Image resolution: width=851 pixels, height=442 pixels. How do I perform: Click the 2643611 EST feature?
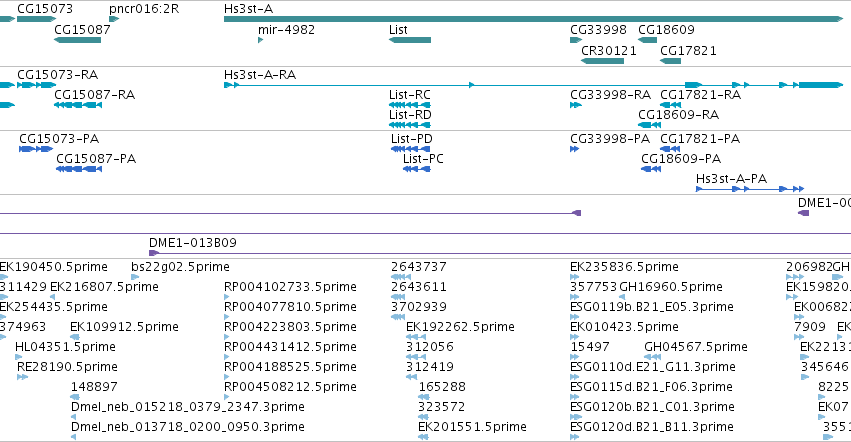coord(398,297)
